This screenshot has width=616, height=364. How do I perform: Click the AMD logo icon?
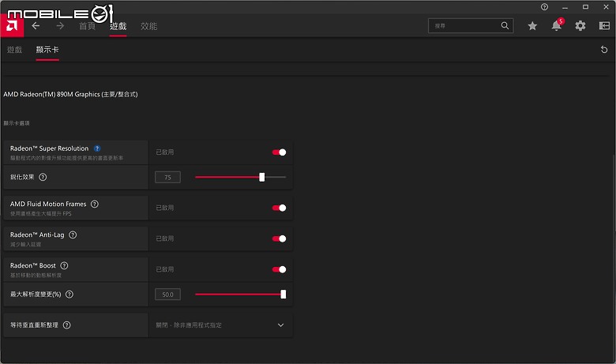pyautogui.click(x=12, y=26)
